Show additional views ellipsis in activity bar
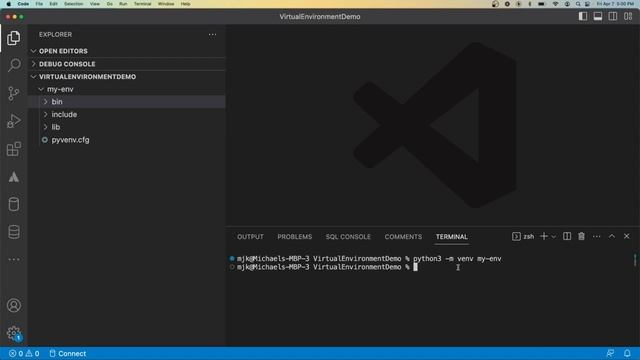The width and height of the screenshot is (640, 360). coord(13,259)
